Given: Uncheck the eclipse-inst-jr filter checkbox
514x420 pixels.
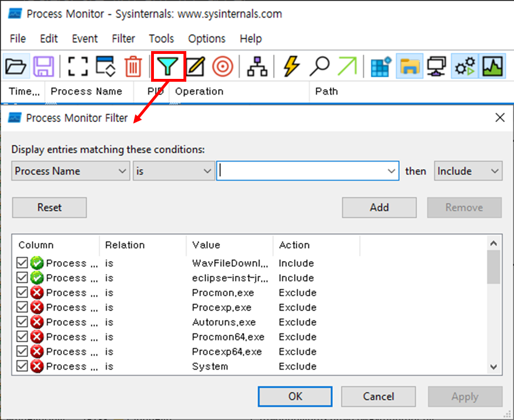Looking at the screenshot, I should (x=22, y=278).
